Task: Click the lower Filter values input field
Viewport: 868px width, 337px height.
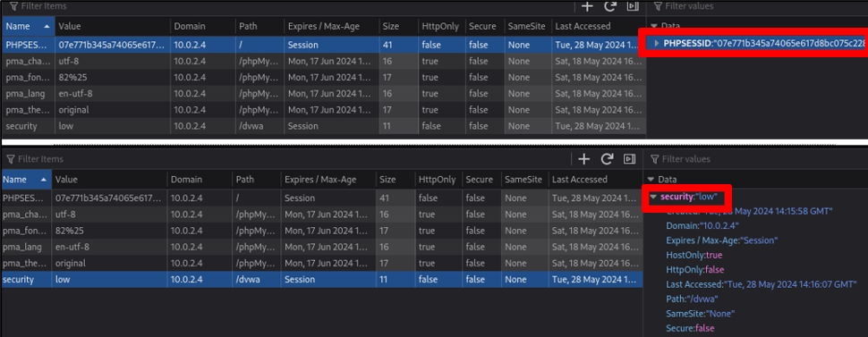Action: pyautogui.click(x=755, y=159)
